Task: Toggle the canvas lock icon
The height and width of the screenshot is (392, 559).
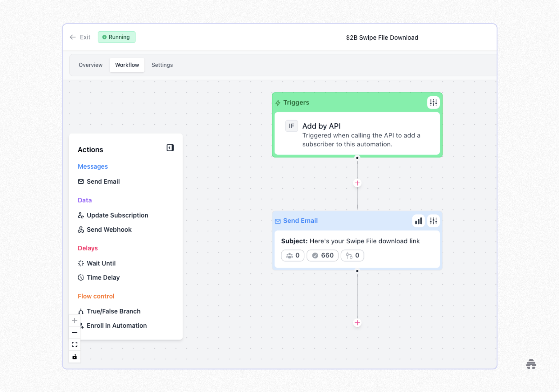Action: pos(75,357)
